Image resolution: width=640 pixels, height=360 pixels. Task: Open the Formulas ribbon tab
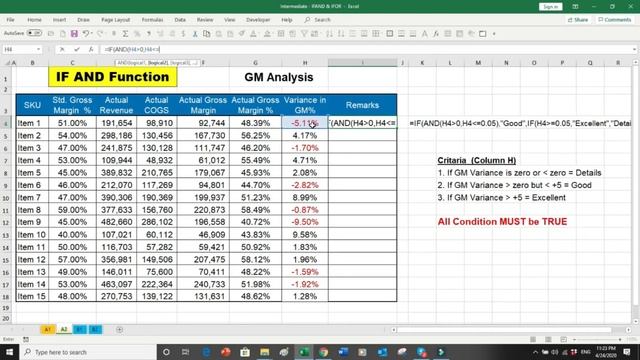152,20
